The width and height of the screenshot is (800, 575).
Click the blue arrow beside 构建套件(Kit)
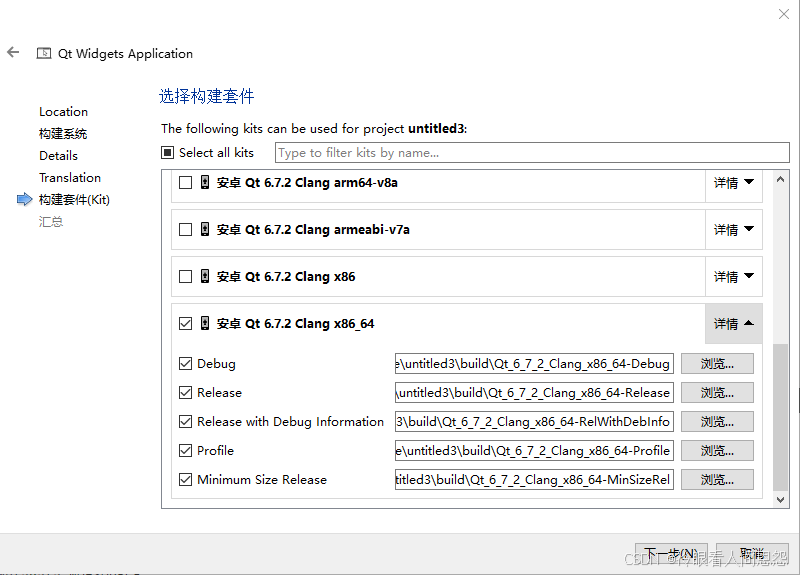coord(24,199)
